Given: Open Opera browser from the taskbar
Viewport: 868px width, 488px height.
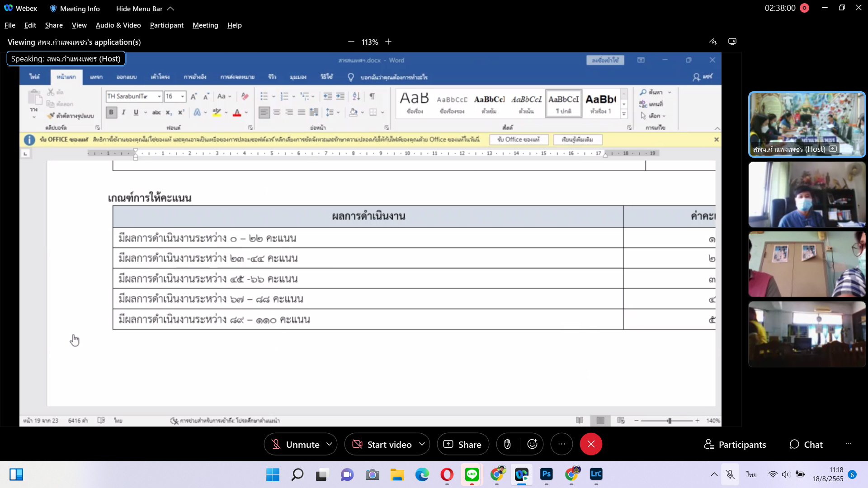Looking at the screenshot, I should point(447,474).
